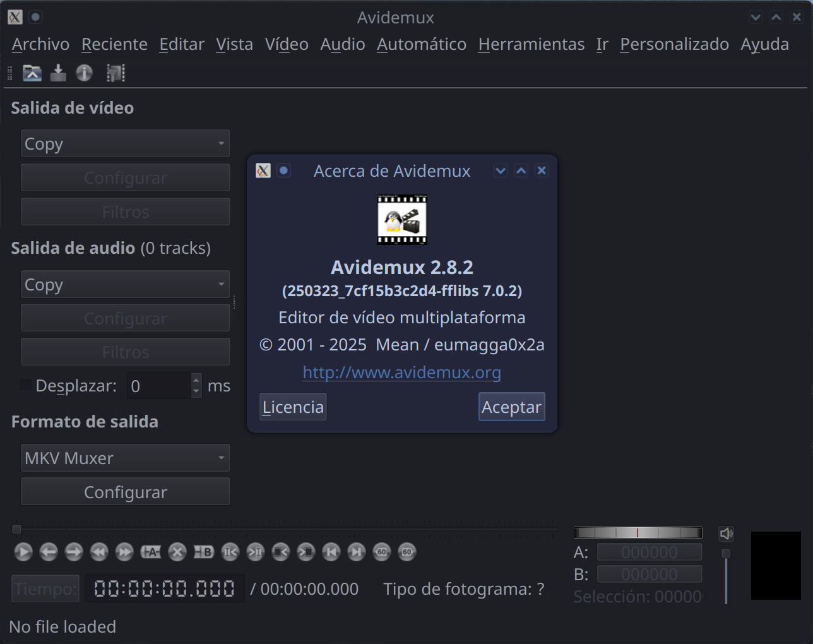Search the next black frame icon

306,552
